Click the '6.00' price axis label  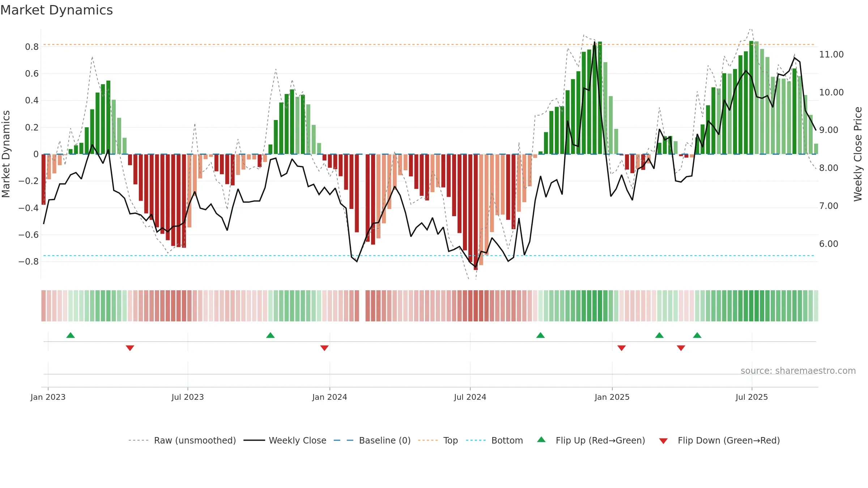coord(829,244)
